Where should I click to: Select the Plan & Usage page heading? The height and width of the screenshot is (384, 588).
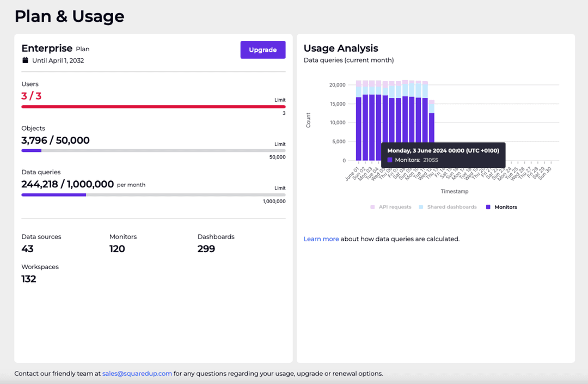tap(69, 16)
